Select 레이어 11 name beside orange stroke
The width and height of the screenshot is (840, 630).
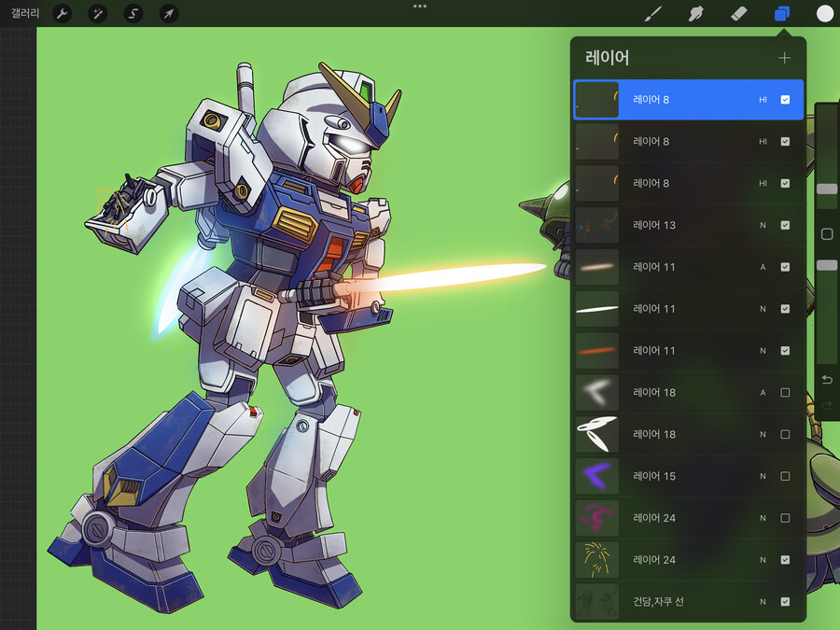(x=654, y=350)
